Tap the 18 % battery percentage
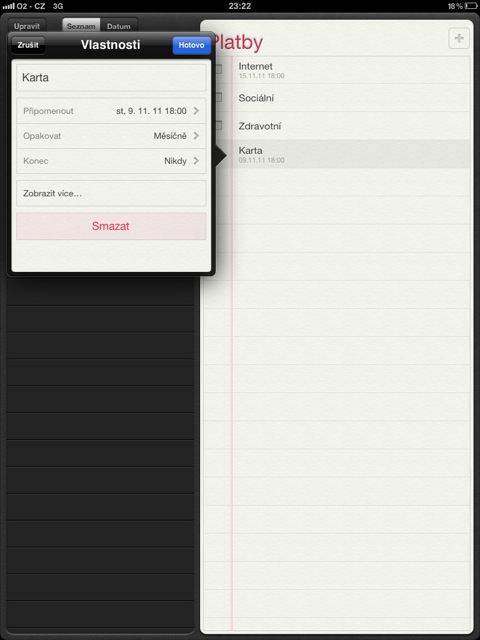 [455, 6]
